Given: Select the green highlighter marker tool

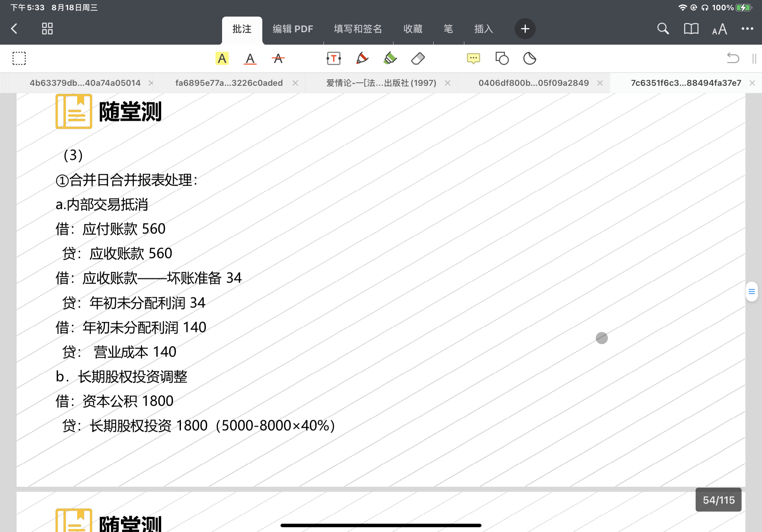Looking at the screenshot, I should [390, 59].
